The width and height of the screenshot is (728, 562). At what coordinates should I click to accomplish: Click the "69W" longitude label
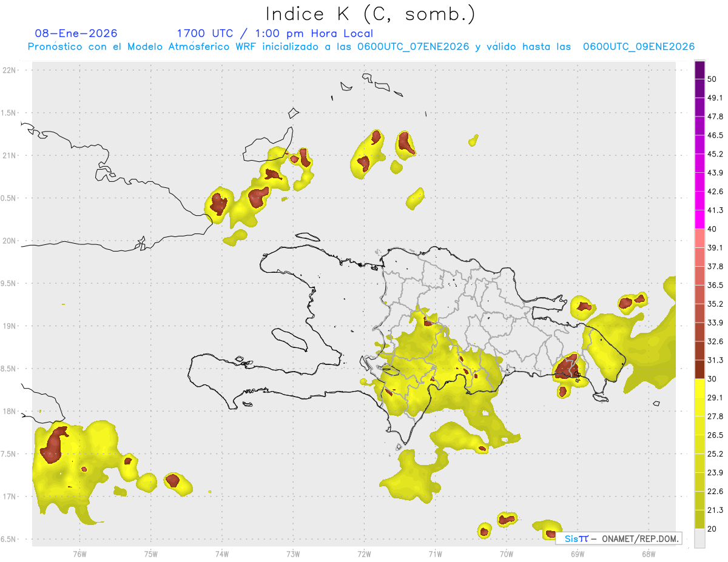577,554
